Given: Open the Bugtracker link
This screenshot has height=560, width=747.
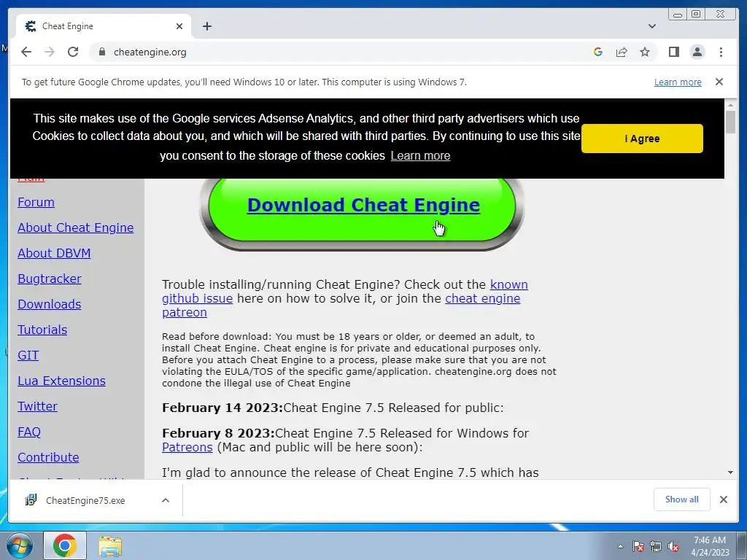Looking at the screenshot, I should pyautogui.click(x=50, y=279).
